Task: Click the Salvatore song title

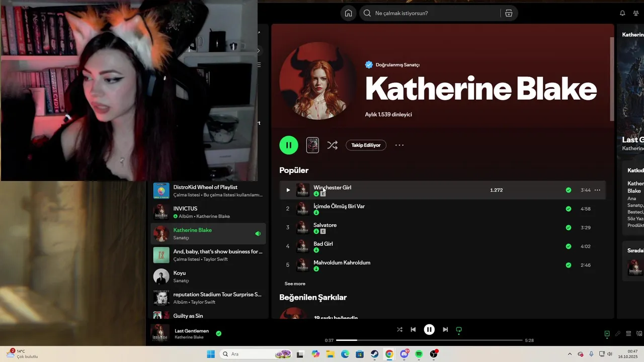Action: [325, 225]
